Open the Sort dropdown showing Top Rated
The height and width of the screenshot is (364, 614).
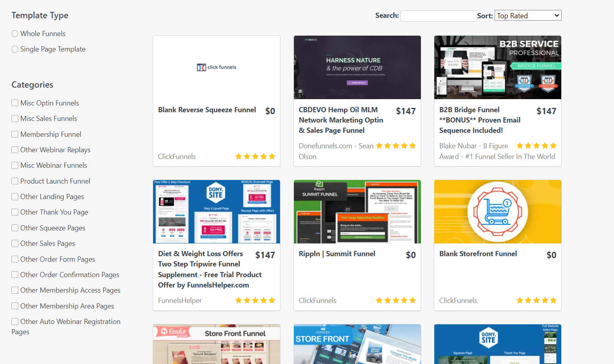click(x=528, y=15)
